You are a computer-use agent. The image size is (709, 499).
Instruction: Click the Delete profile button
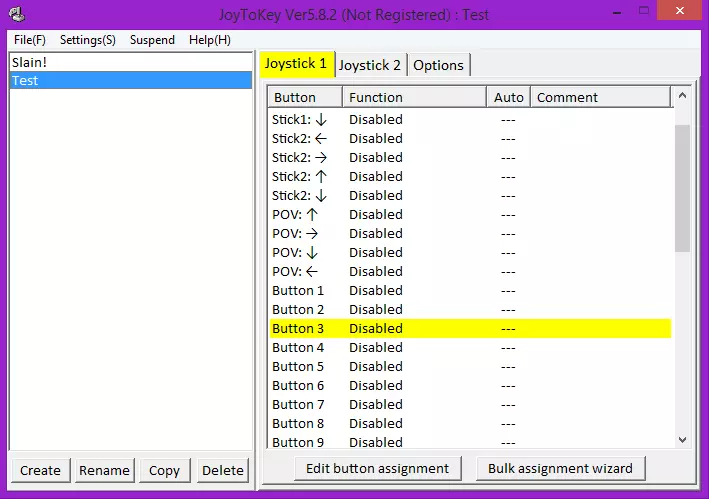click(x=223, y=470)
